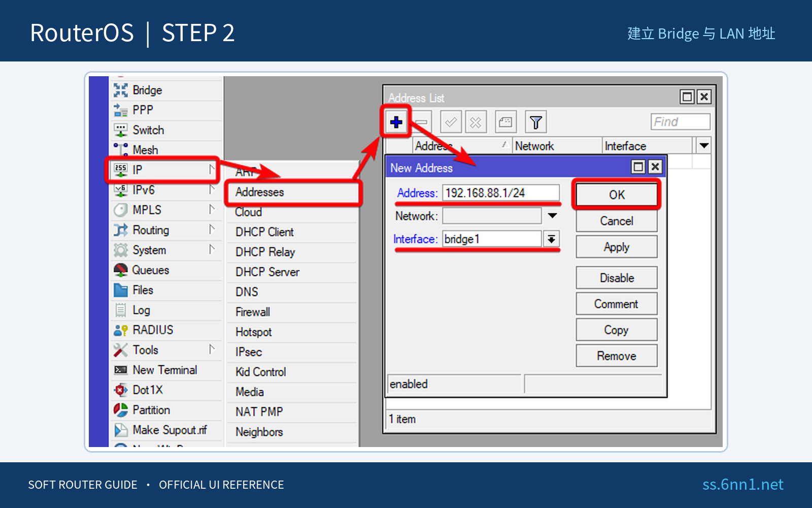812x508 pixels.
Task: Expand the IP submenu arrow
Action: (x=212, y=169)
